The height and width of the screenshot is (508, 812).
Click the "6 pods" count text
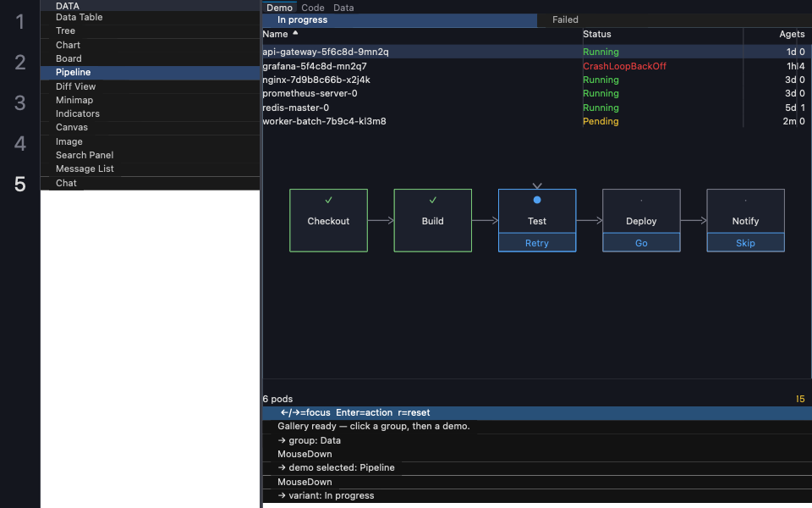pos(277,399)
